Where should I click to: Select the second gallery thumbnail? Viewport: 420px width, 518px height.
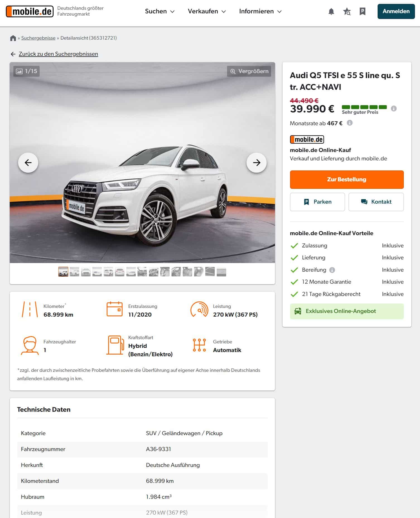74,271
